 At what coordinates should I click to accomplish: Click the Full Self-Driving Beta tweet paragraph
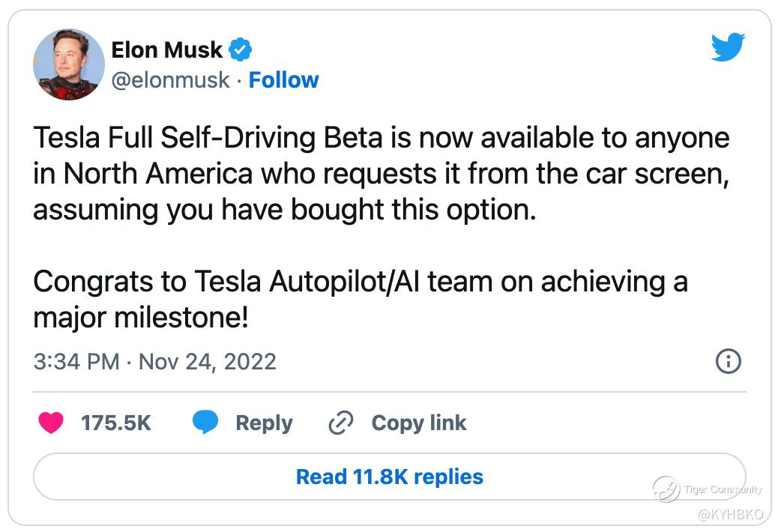(x=381, y=174)
